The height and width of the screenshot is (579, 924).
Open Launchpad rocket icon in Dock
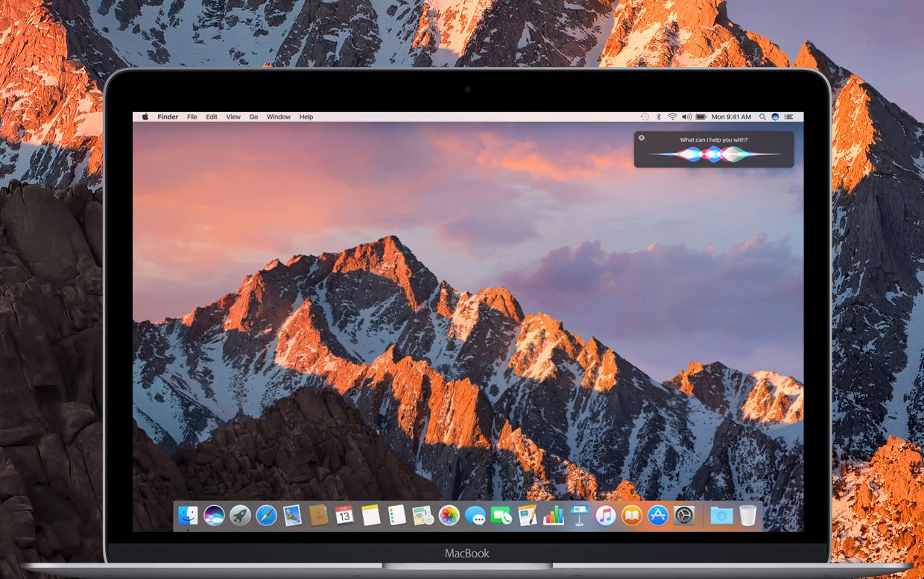(240, 515)
